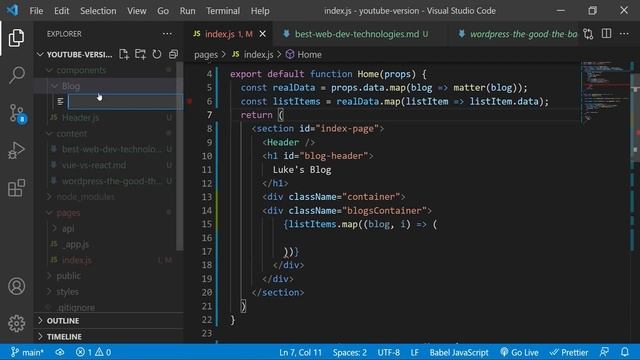Change encoding via UTF-8
Screen dimensions: 640x360
coord(389,352)
